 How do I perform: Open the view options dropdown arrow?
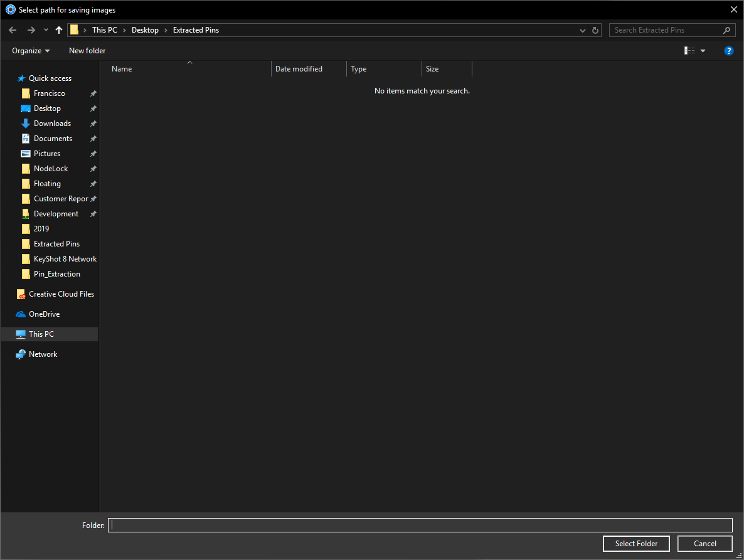tap(702, 50)
